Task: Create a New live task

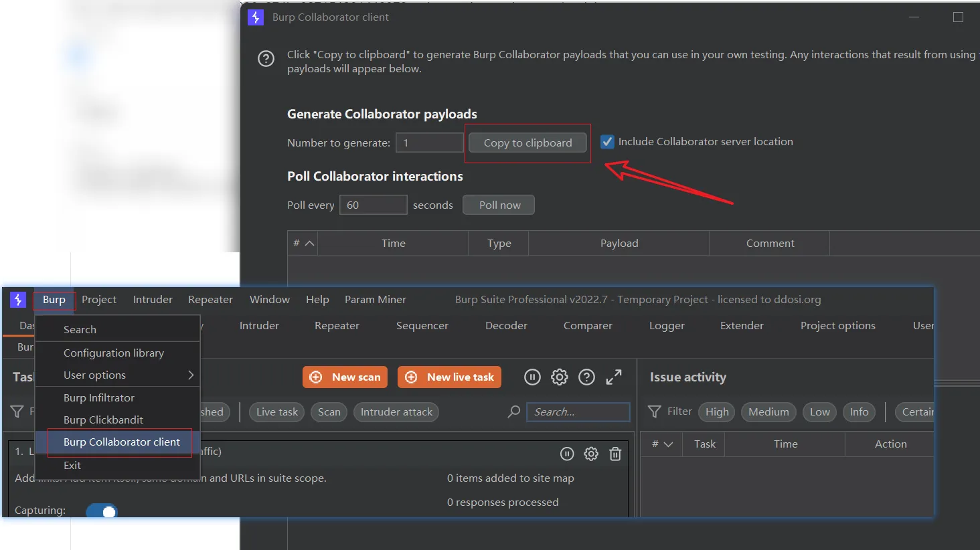Action: [449, 377]
